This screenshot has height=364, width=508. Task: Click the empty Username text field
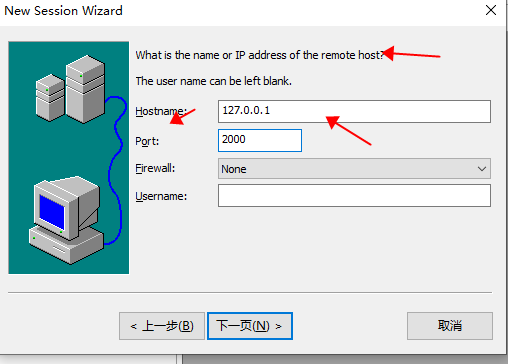coord(354,196)
